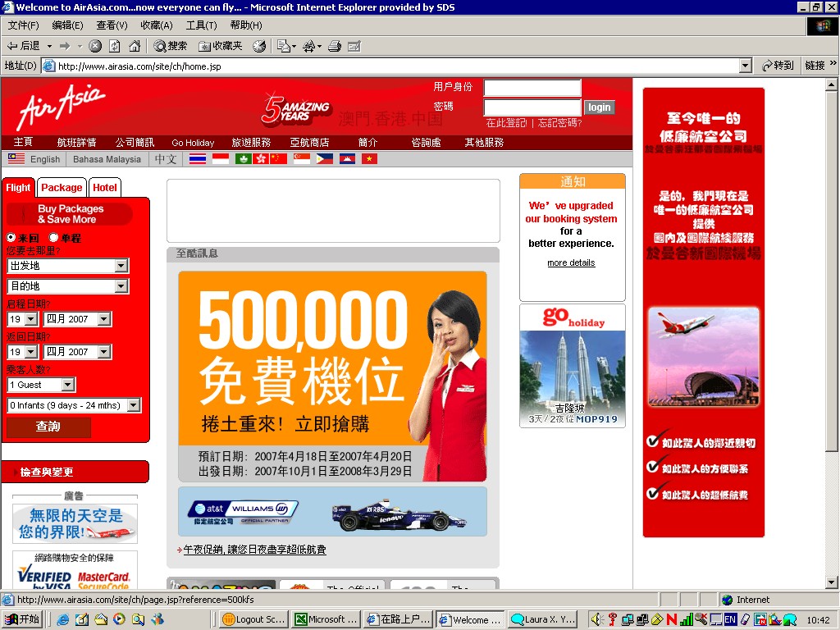Select the Macau flag language icon
Screen dimensions: 840x630
pos(243,158)
